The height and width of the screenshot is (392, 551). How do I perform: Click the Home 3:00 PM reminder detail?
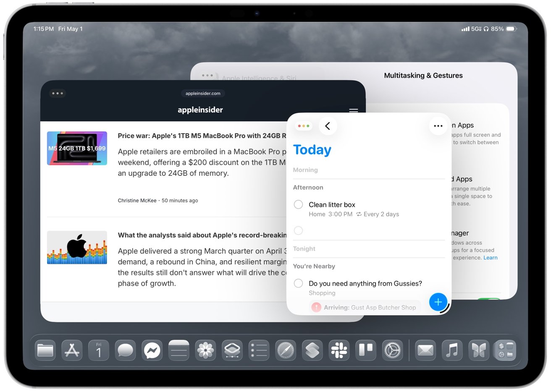click(x=331, y=214)
